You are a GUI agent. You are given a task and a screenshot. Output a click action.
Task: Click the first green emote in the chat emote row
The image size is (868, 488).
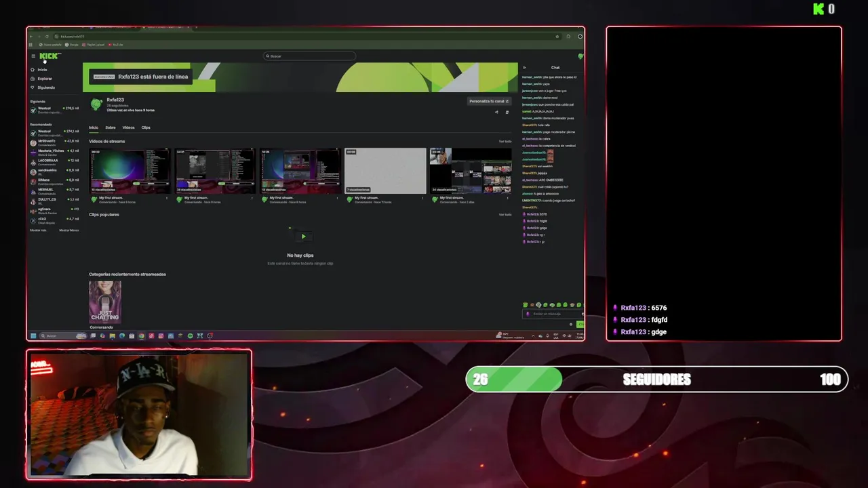525,305
